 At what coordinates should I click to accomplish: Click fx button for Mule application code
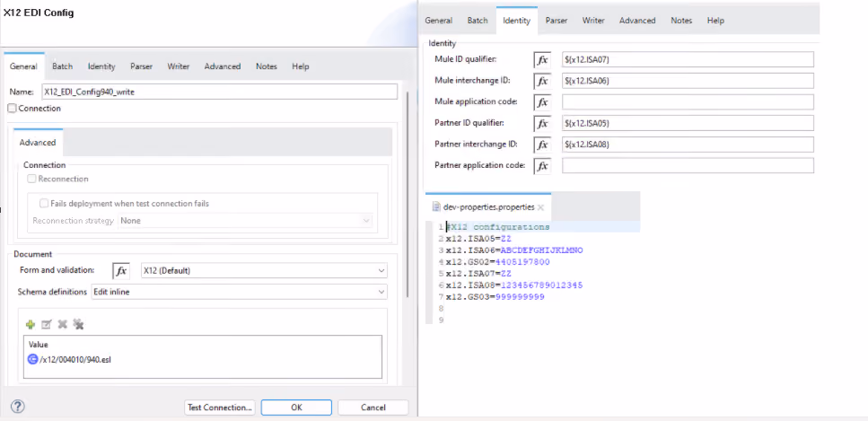click(542, 102)
